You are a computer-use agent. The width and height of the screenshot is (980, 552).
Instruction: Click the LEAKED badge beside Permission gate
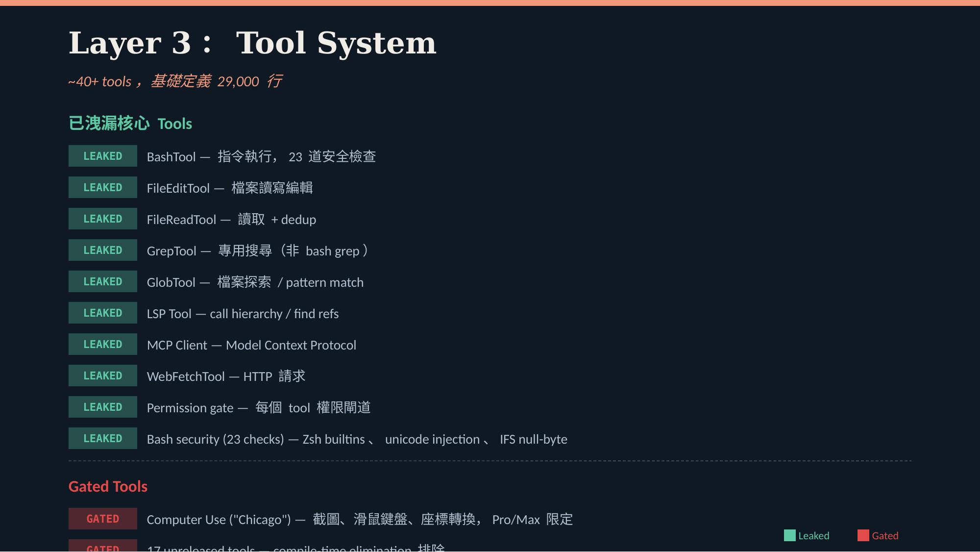pos(103,407)
